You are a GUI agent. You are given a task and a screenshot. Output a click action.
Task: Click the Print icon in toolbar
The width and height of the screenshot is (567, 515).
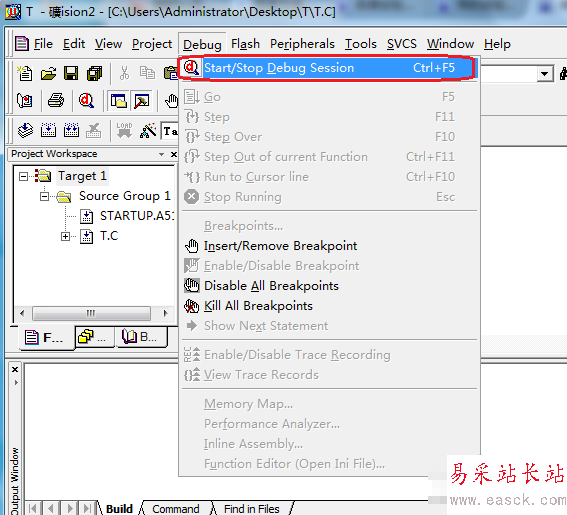(56, 101)
